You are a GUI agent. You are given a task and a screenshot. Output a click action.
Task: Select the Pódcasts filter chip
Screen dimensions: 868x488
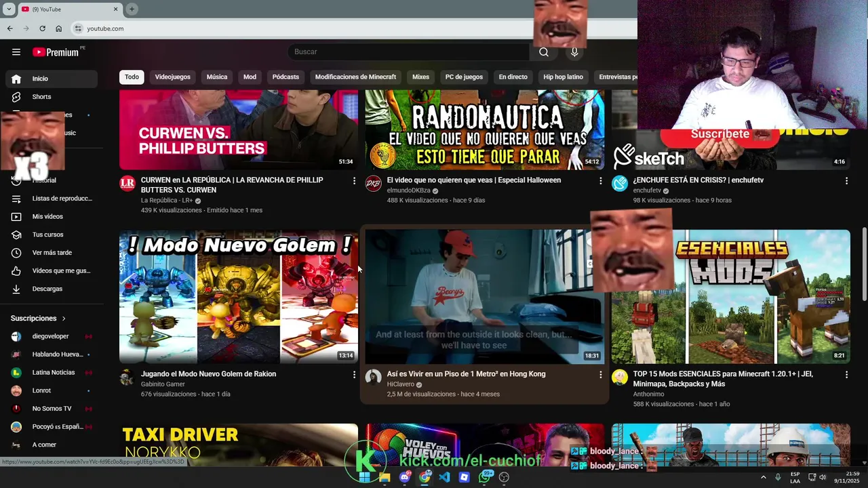(285, 77)
